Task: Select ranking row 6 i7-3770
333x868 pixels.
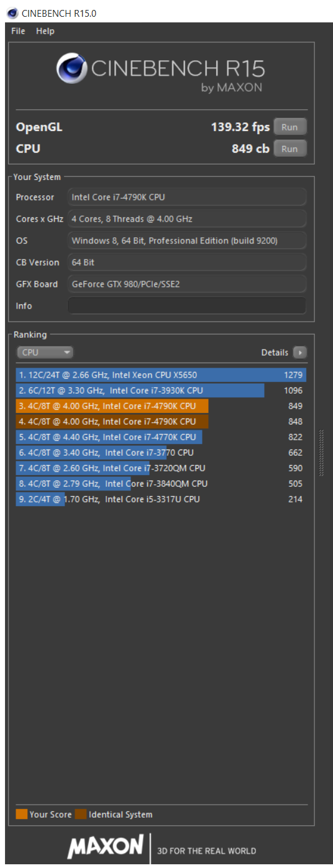Action: click(x=161, y=453)
